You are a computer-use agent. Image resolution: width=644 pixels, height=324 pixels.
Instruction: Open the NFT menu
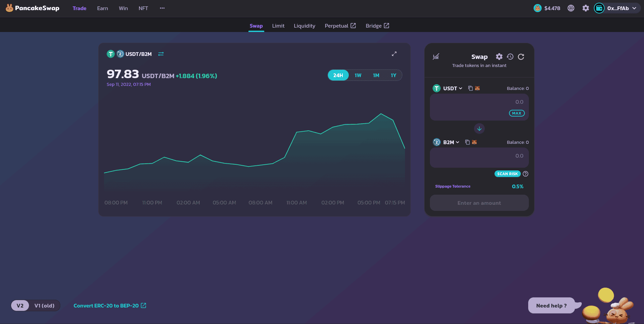[x=143, y=8]
